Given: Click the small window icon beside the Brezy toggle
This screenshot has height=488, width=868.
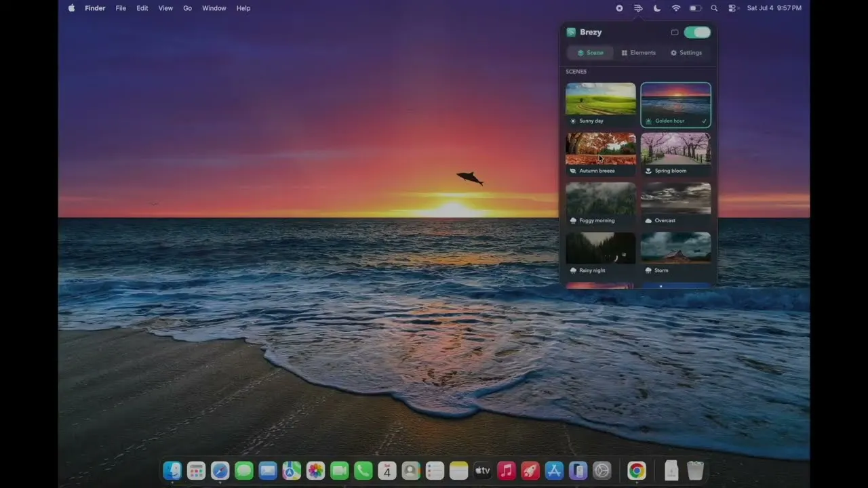Looking at the screenshot, I should pos(675,32).
